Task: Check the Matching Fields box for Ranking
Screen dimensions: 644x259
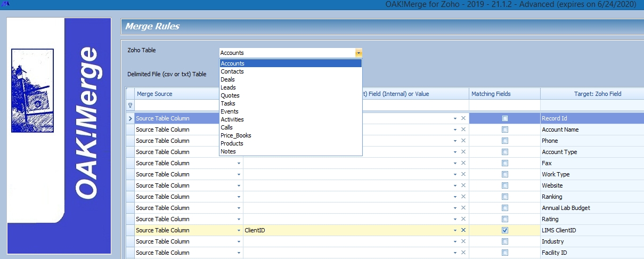Action: tap(505, 197)
